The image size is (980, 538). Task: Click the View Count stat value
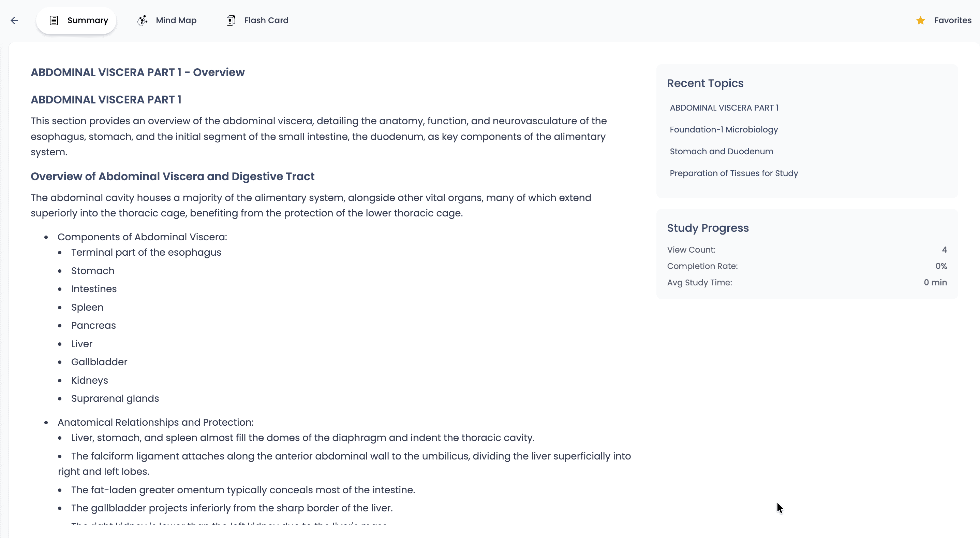tap(945, 250)
